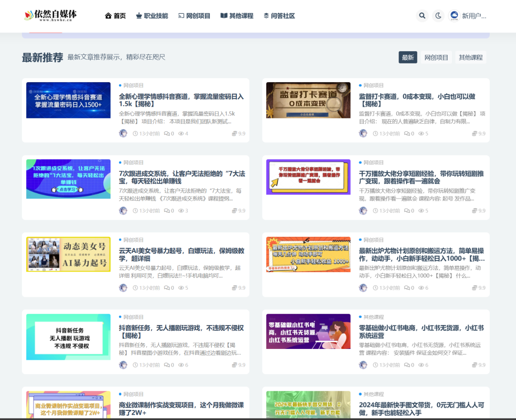The height and width of the screenshot is (420, 516).
Task: Select the 其他课程 filter tab beside 网创项目
Action: (471, 58)
